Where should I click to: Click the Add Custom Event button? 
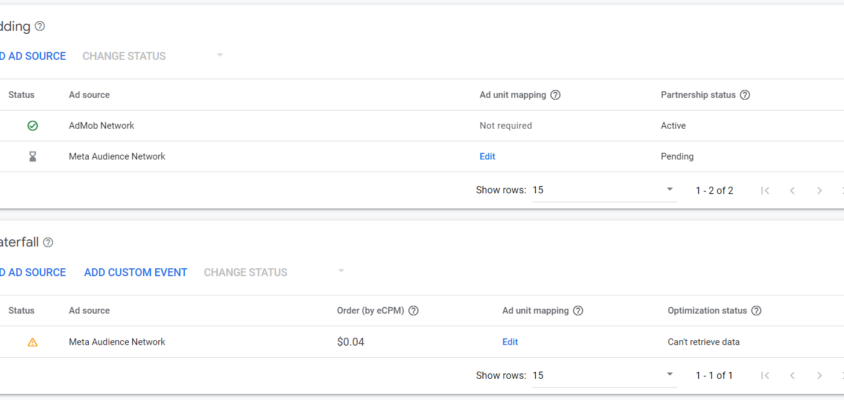point(135,272)
